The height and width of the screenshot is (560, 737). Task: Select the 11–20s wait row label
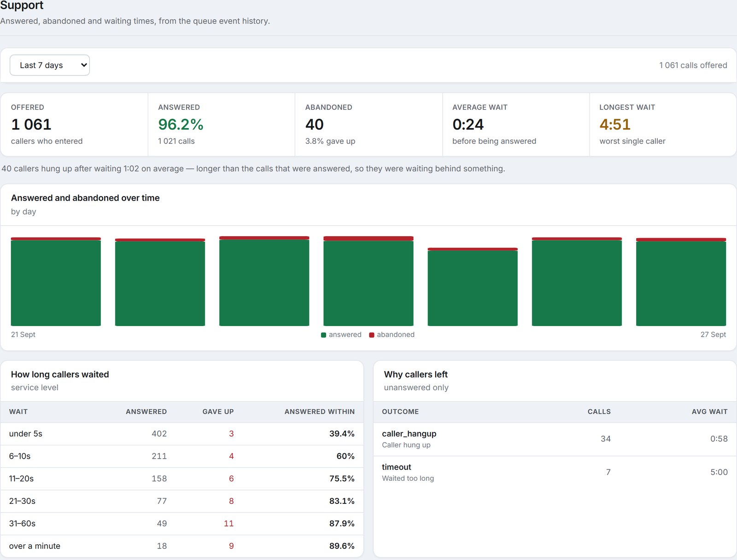click(21, 479)
